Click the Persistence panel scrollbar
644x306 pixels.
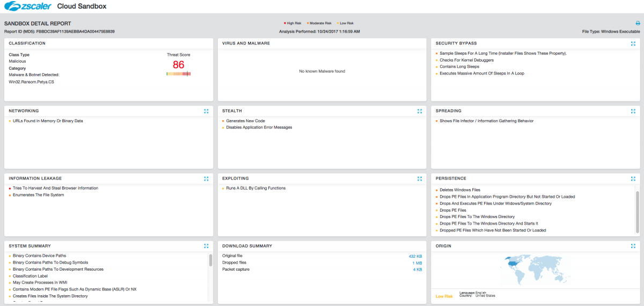(x=637, y=203)
